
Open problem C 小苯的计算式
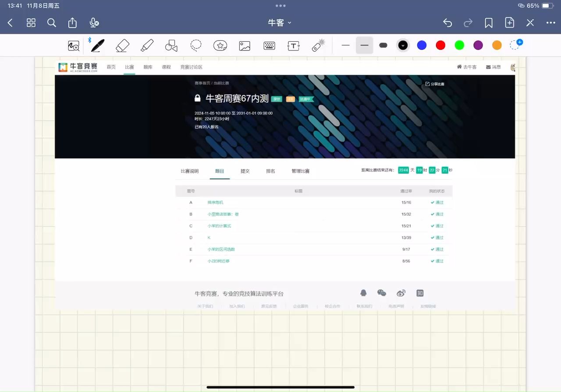pyautogui.click(x=219, y=226)
